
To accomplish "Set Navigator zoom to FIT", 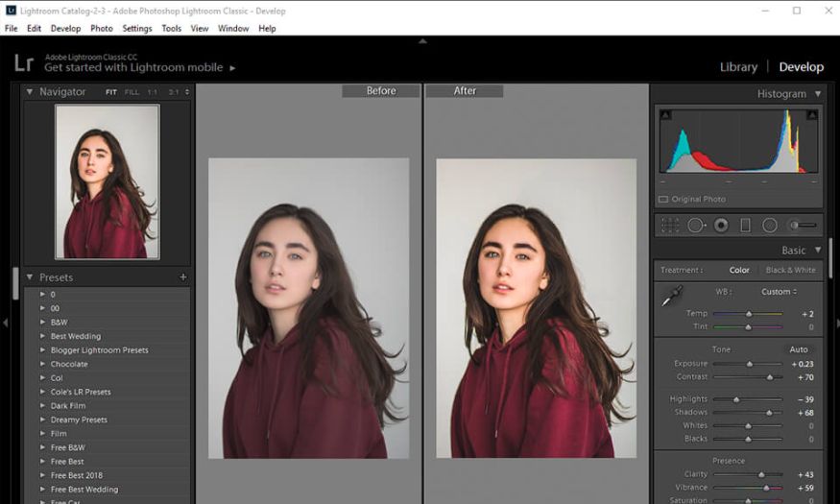I will pyautogui.click(x=111, y=92).
